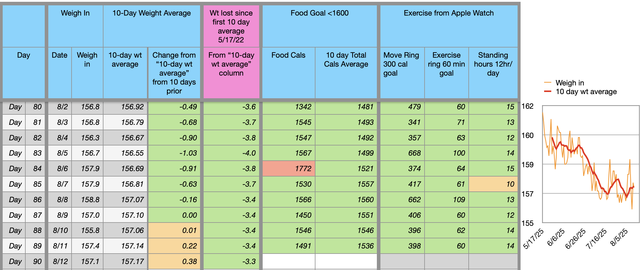Select the 10-day average cell 157.07
Viewport: 644px width, 270px height.
(125, 200)
